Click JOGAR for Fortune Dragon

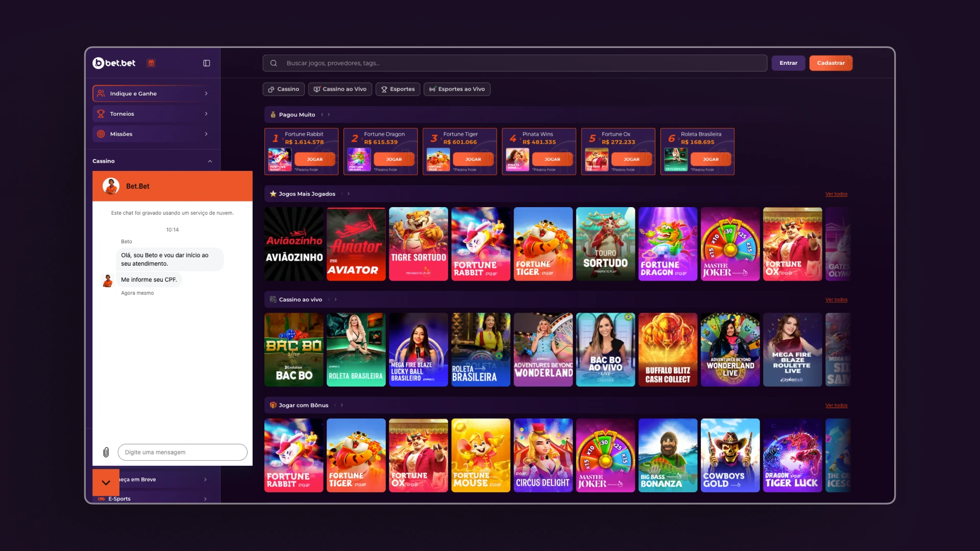pyautogui.click(x=394, y=159)
